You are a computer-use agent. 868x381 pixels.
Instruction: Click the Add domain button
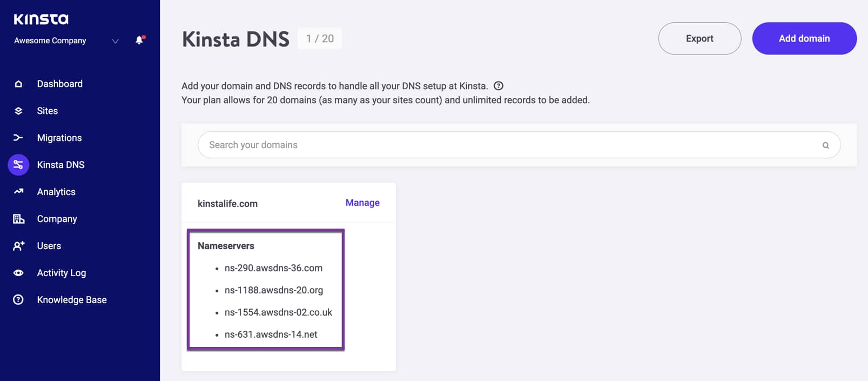804,38
